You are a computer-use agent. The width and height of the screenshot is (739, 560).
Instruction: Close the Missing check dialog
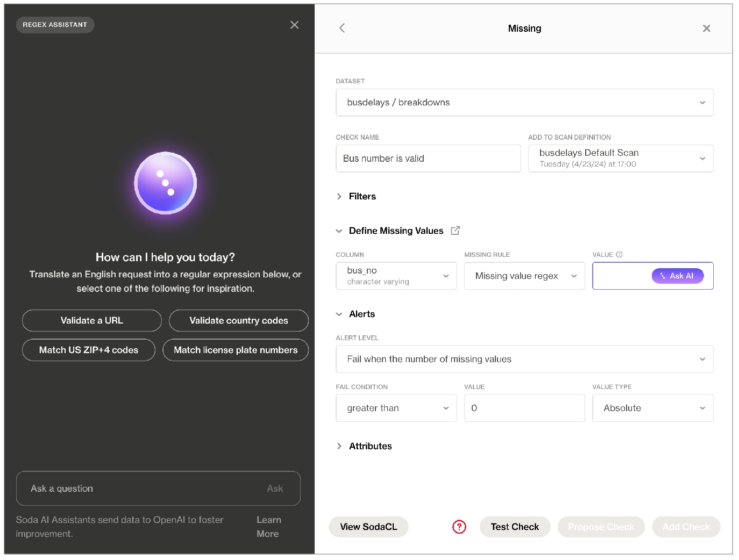click(706, 28)
